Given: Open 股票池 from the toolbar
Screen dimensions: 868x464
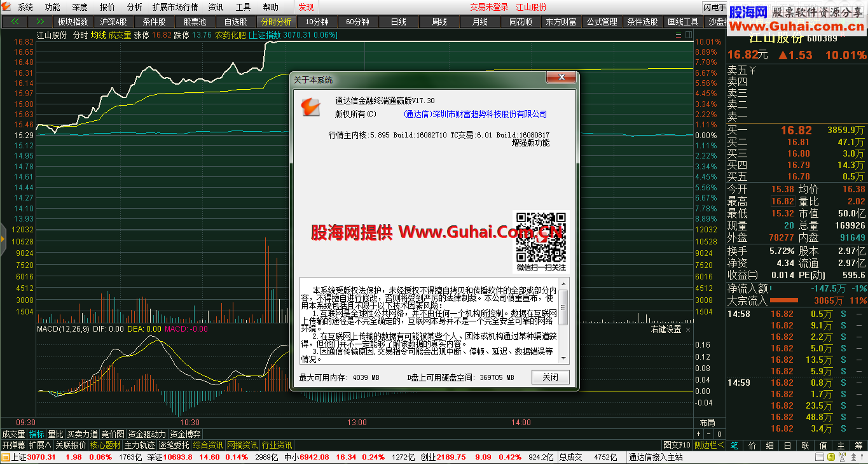Looking at the screenshot, I should 195,22.
